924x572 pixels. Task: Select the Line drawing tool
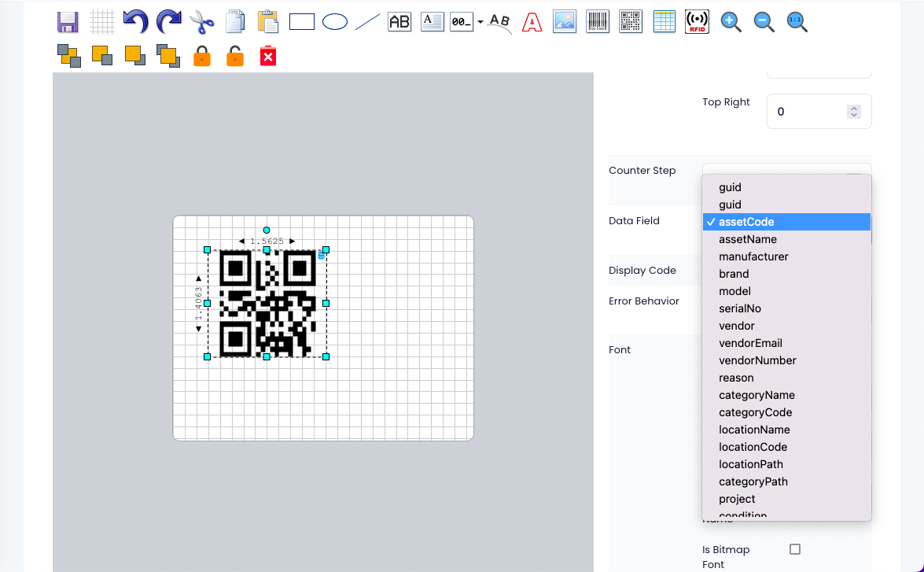[368, 22]
